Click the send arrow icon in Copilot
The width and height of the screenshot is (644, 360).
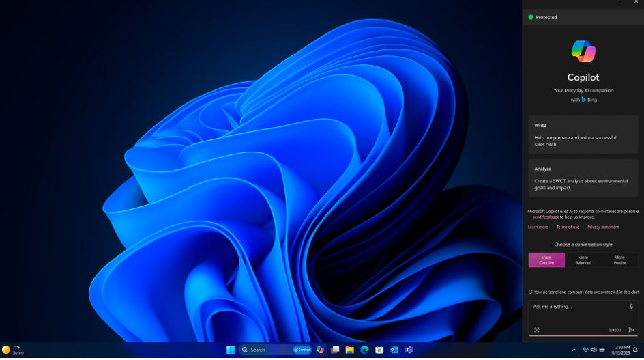click(631, 329)
